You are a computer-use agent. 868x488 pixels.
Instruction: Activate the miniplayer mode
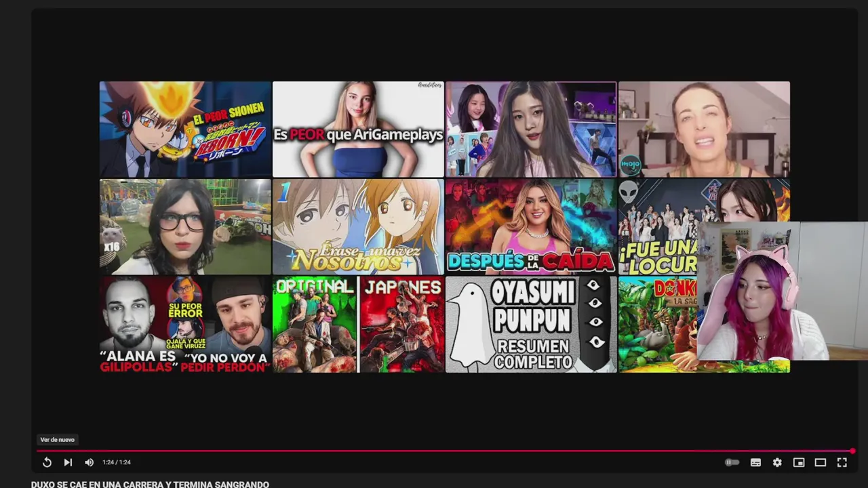tap(799, 462)
